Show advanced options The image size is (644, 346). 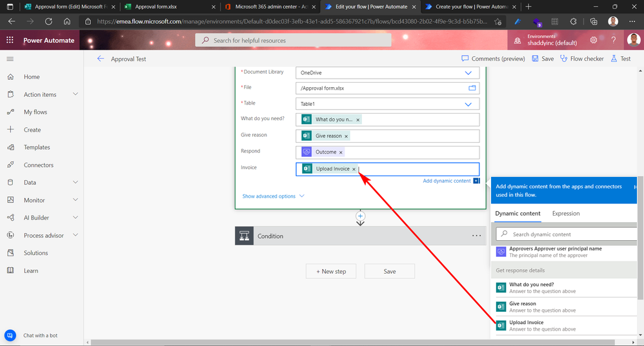coord(273,196)
